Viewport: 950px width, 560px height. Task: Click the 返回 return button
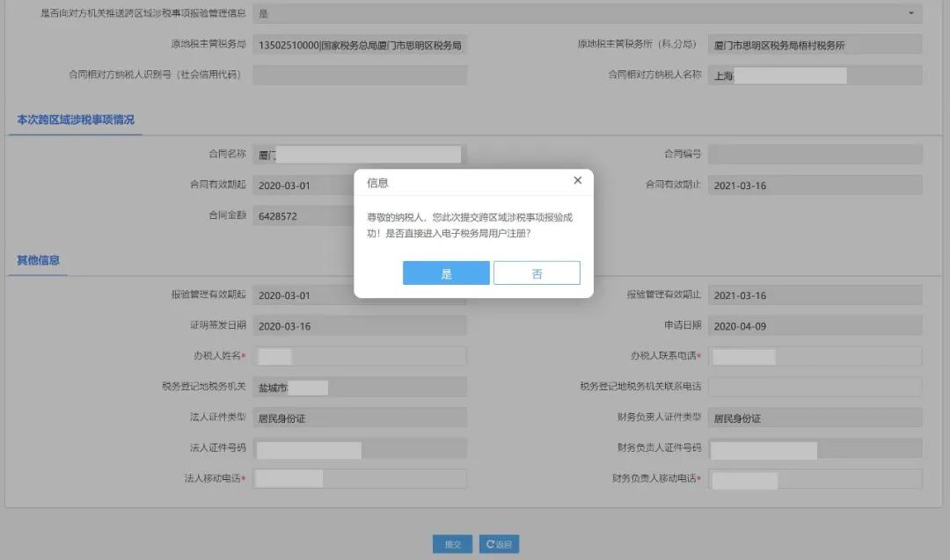499,543
